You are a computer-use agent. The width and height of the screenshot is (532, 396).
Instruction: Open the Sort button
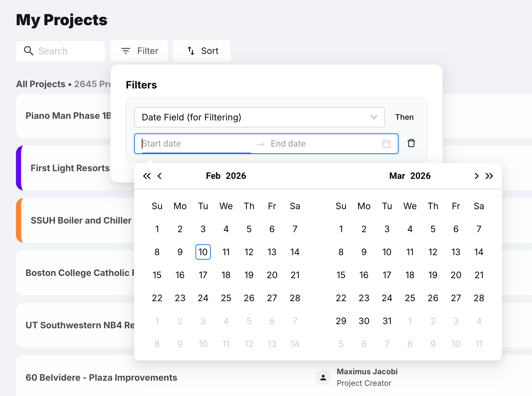[202, 51]
